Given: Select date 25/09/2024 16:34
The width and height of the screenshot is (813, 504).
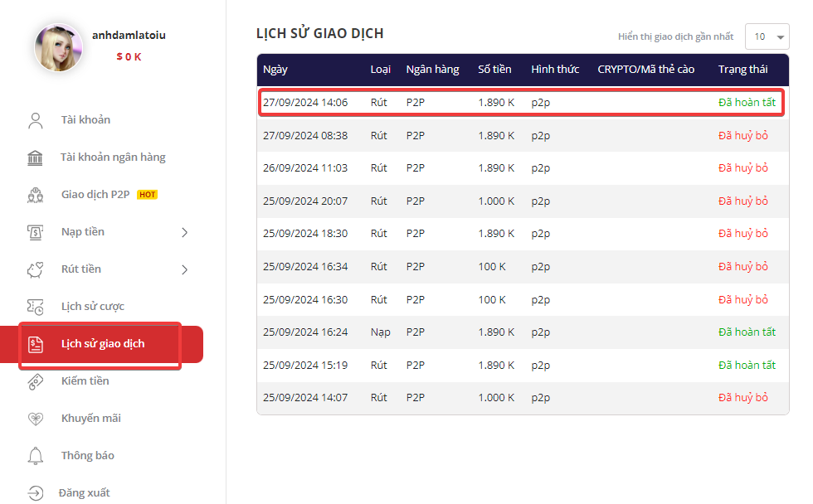Looking at the screenshot, I should 305,267.
